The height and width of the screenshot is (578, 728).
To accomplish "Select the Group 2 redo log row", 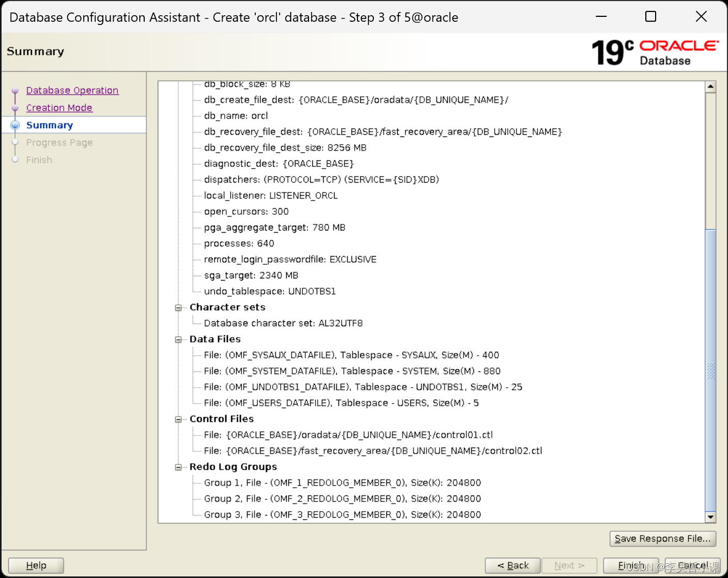I will pos(342,499).
